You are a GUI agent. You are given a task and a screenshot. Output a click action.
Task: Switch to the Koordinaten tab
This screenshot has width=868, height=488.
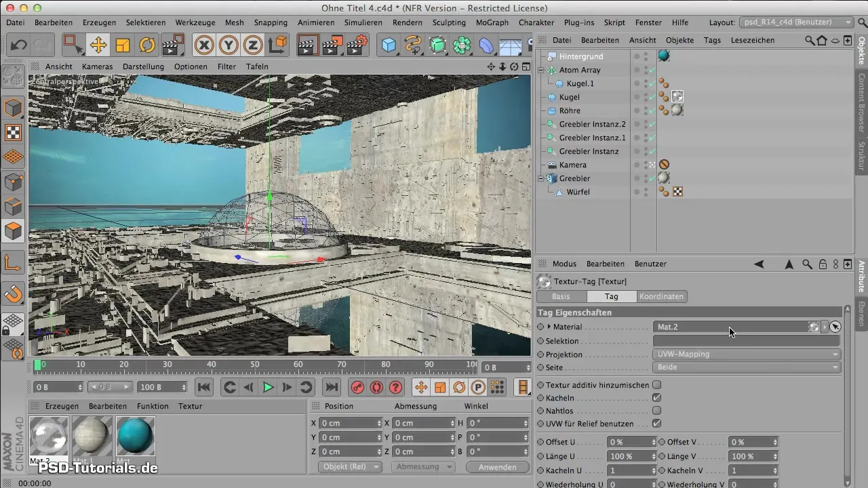point(662,296)
